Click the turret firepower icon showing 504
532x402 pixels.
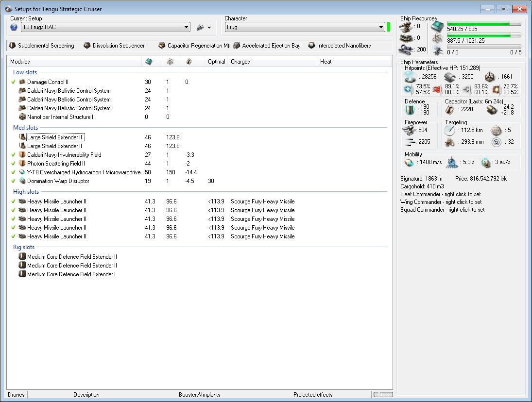[x=410, y=130]
